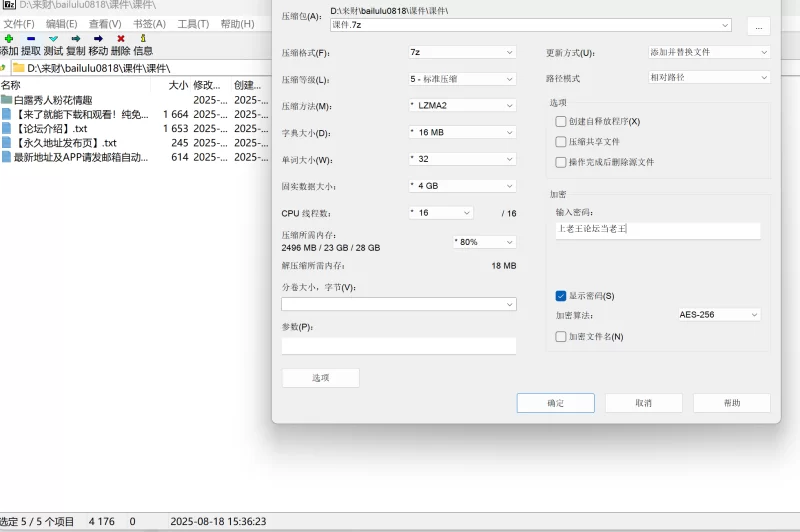Open the 查看(V) menu
Screen dimensions: 800x532
[x=105, y=24]
